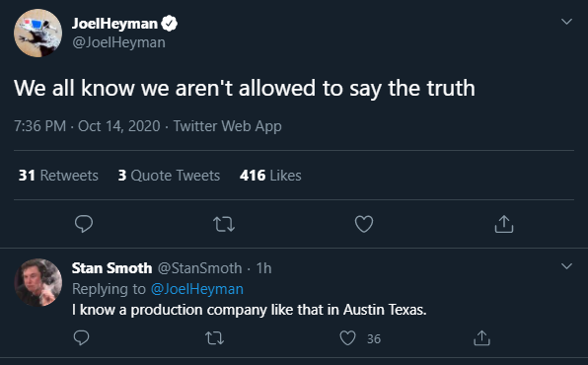
Task: View the 416 Likes list
Action: [270, 176]
